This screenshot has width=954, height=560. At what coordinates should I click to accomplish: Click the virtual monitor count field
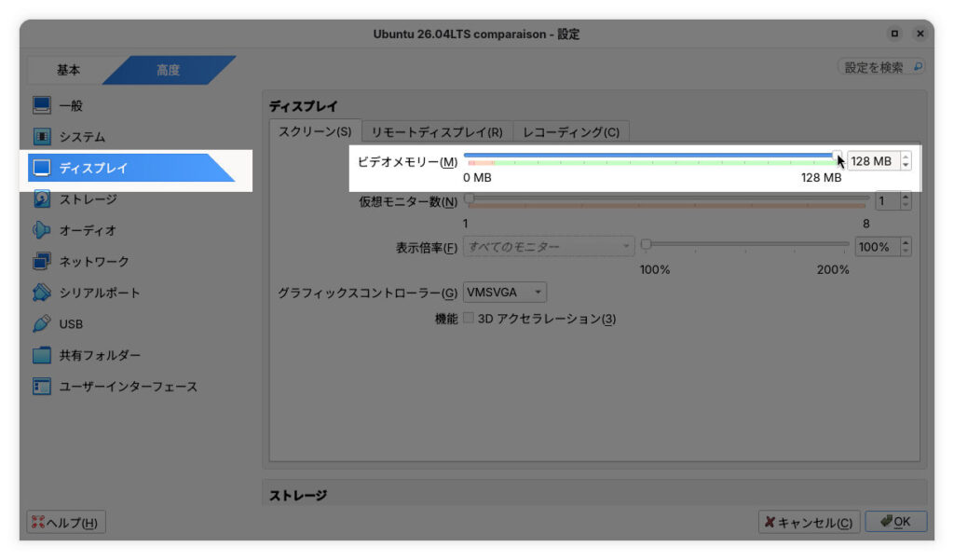tap(887, 201)
